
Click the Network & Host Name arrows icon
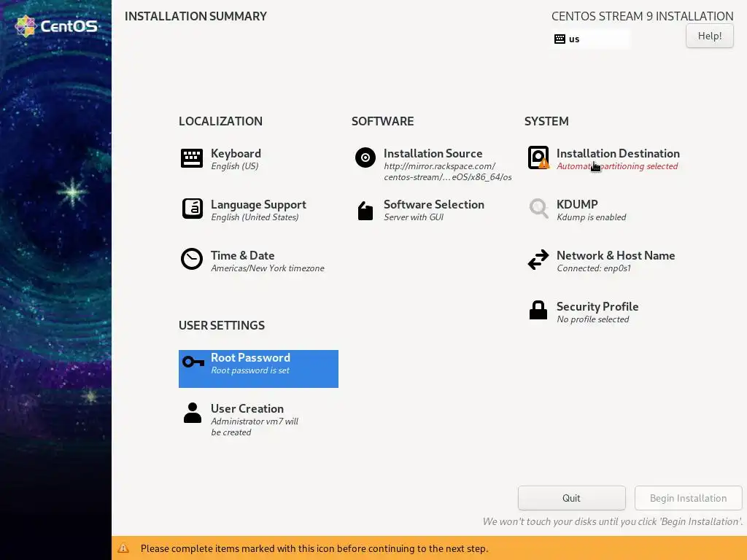(x=538, y=260)
